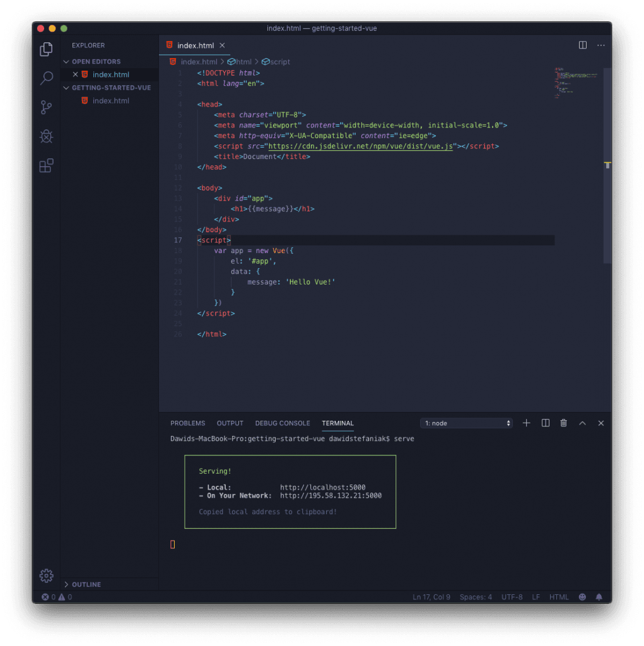Open the Extensions view
Screen dimensions: 644x646
click(x=46, y=166)
